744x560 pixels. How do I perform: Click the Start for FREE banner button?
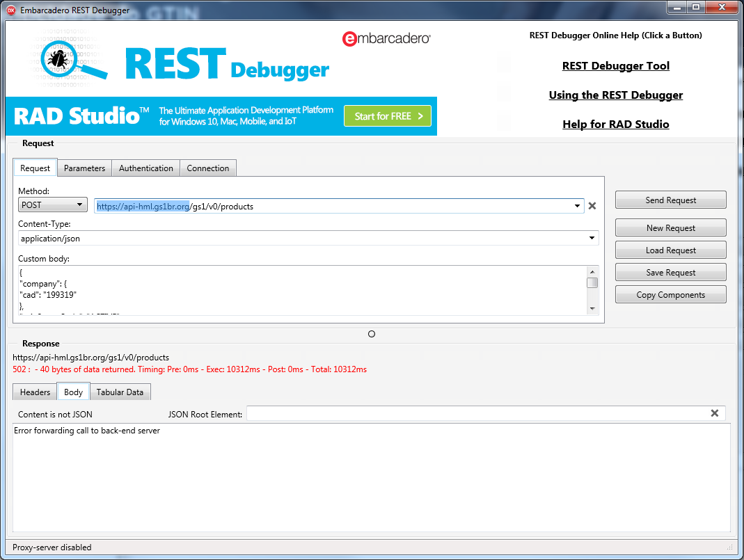click(x=388, y=116)
